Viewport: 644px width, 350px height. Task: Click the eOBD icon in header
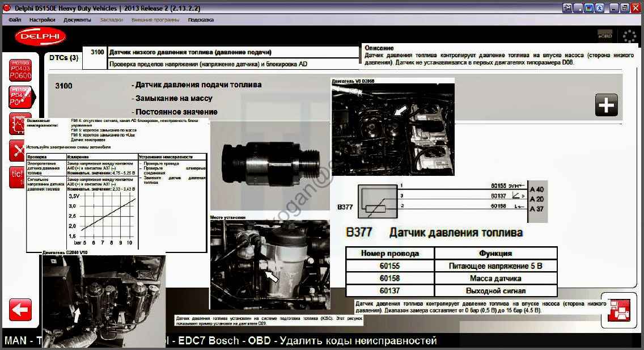[605, 36]
